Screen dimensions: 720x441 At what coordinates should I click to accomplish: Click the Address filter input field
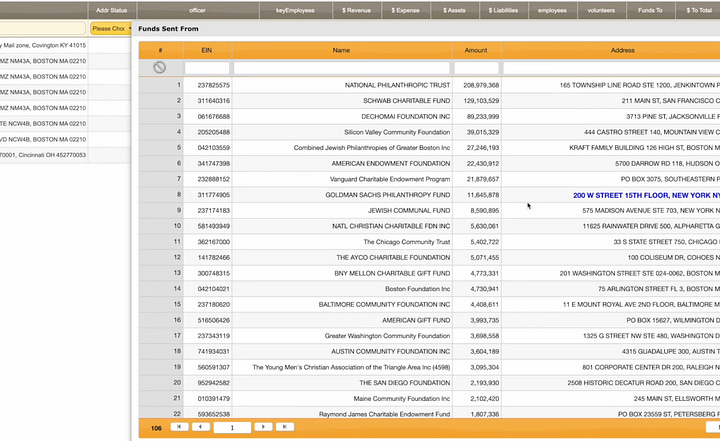[611, 68]
